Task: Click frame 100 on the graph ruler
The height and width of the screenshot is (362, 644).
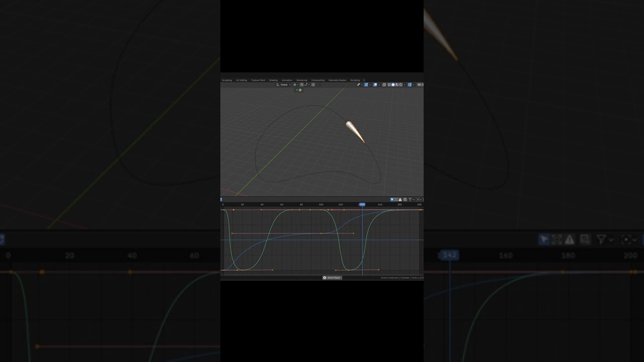Action: (321, 205)
